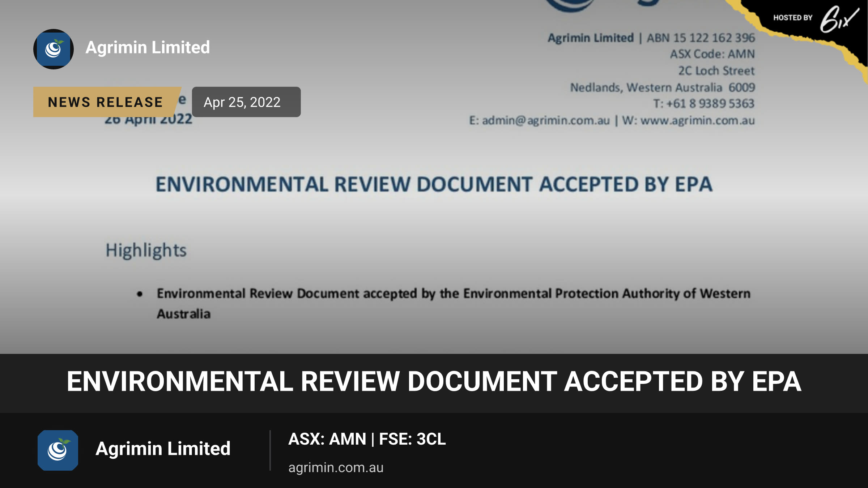Click the square Agrimin logo in footer

tap(58, 450)
